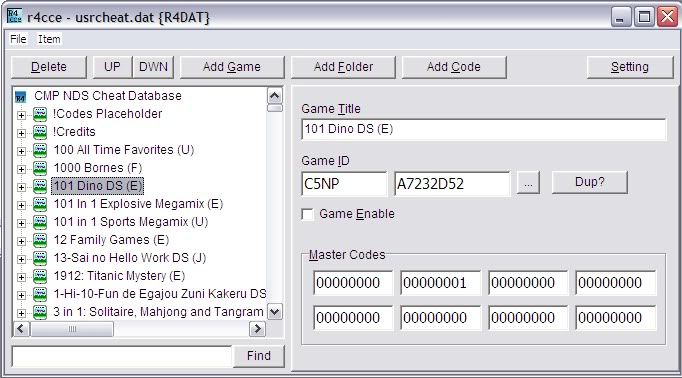Expand the 1912: Titanic Mystery (E) node
Viewport: 682px width, 378px height.
click(x=21, y=277)
